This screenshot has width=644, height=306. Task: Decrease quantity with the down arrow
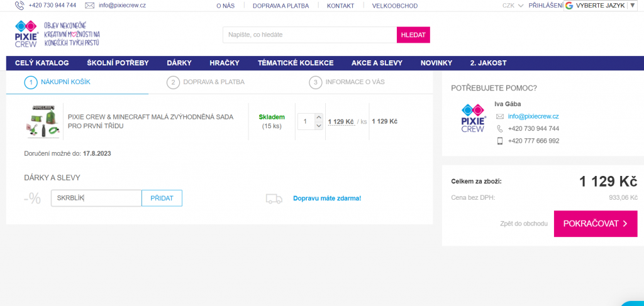[319, 126]
